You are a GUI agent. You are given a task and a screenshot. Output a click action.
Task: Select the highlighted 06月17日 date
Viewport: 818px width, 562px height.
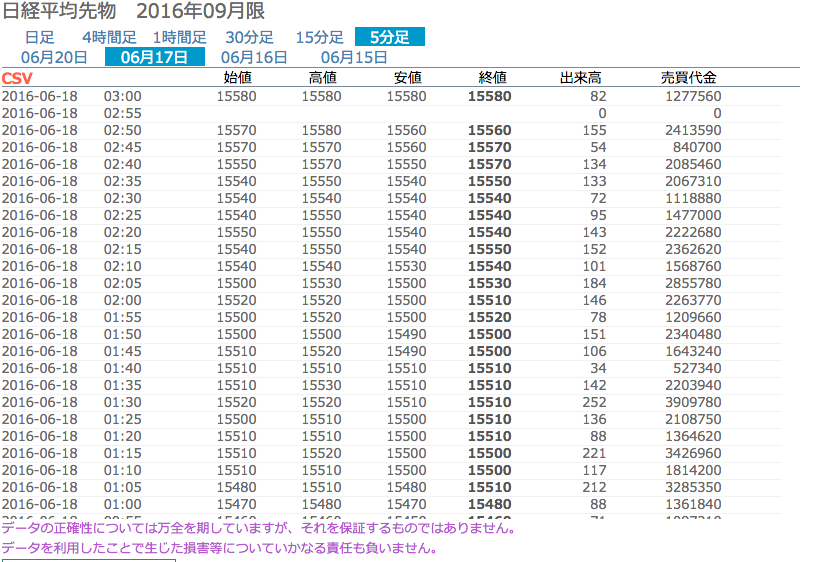155,57
